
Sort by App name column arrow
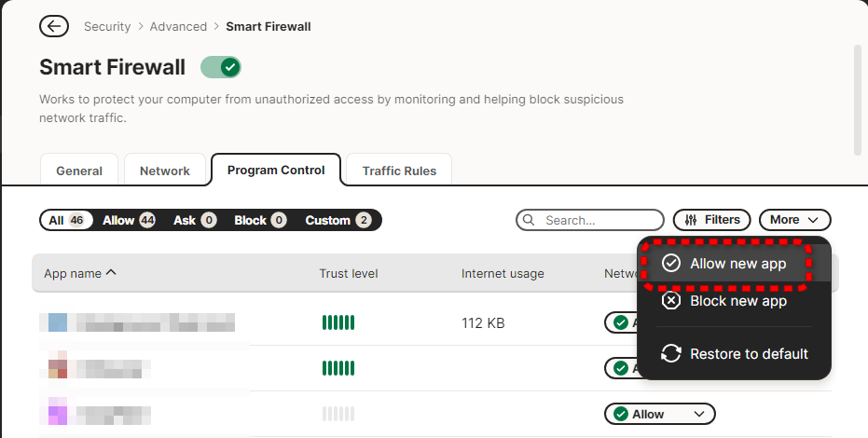112,273
